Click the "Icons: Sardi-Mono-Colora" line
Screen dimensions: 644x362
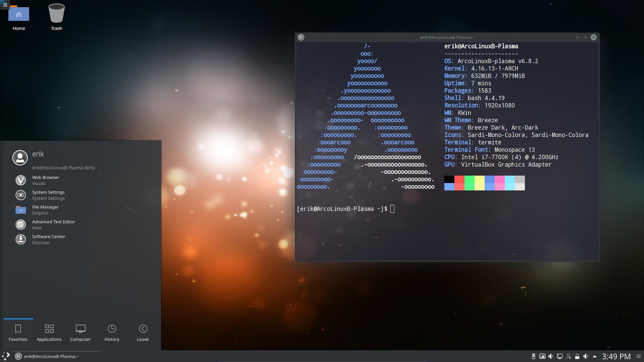pyautogui.click(x=516, y=135)
